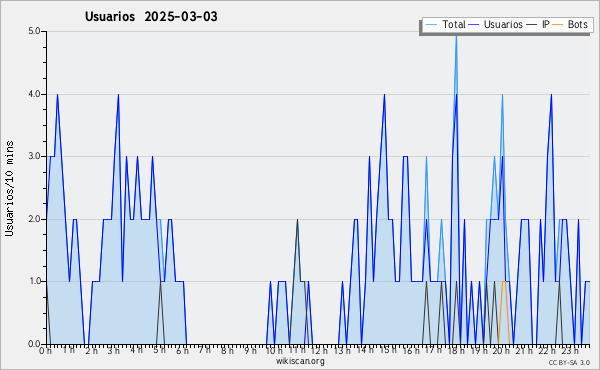The width and height of the screenshot is (600, 370).
Task: Click the "6 h" x-axis label
Action: (182, 351)
